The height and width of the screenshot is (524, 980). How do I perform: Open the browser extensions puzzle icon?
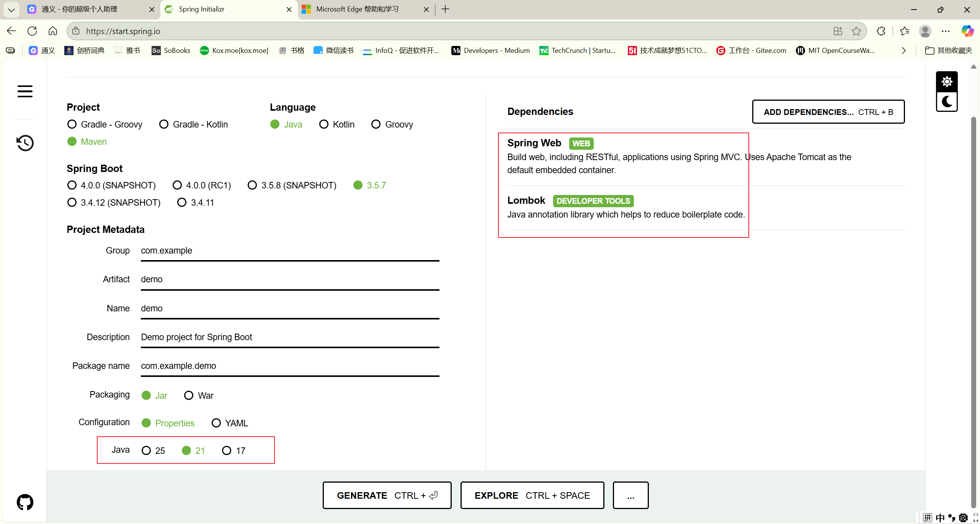click(x=881, y=31)
